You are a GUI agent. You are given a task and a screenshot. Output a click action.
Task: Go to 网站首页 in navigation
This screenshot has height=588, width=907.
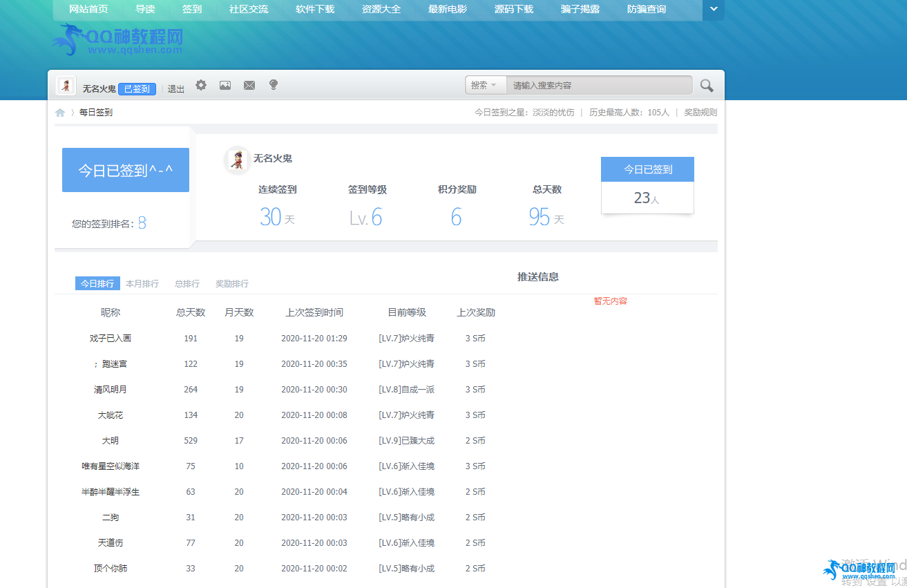tap(88, 10)
